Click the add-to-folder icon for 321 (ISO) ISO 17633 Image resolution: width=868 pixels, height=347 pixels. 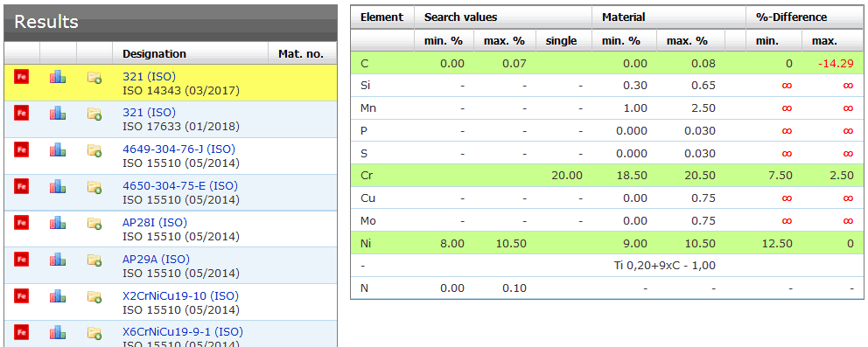tap(94, 114)
